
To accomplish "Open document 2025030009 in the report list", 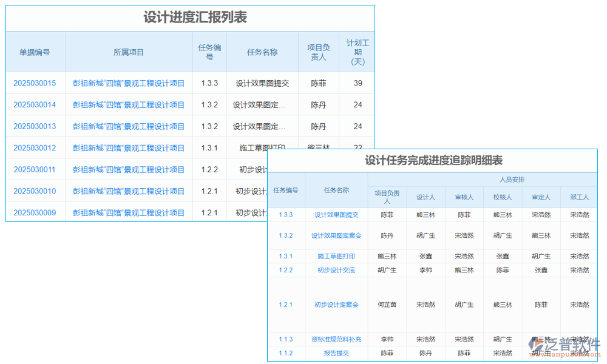I will coord(35,213).
